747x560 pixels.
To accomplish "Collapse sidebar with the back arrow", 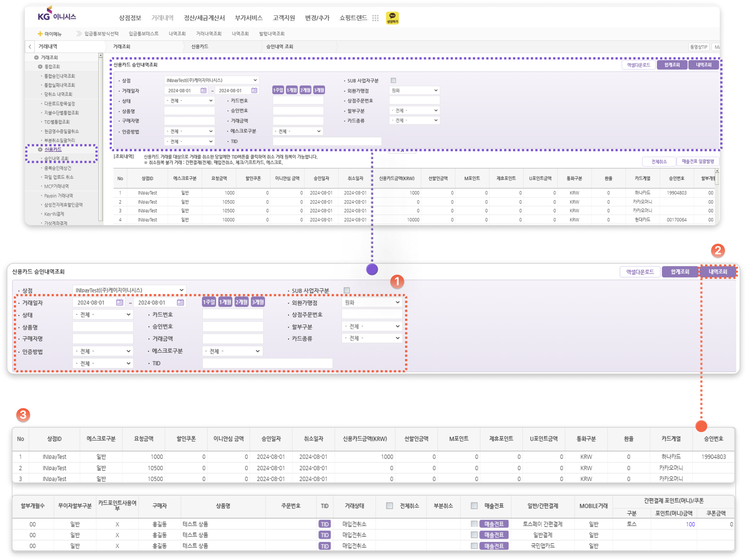I will [30, 47].
